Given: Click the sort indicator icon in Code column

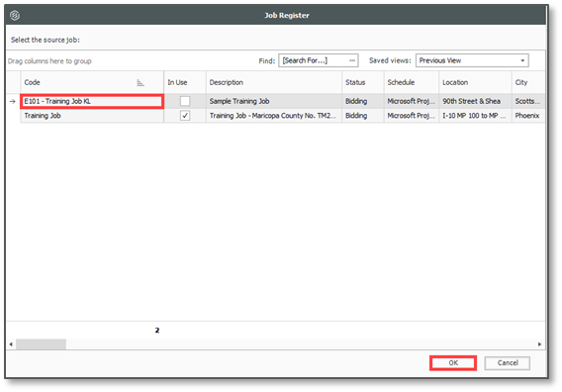Looking at the screenshot, I should point(140,83).
